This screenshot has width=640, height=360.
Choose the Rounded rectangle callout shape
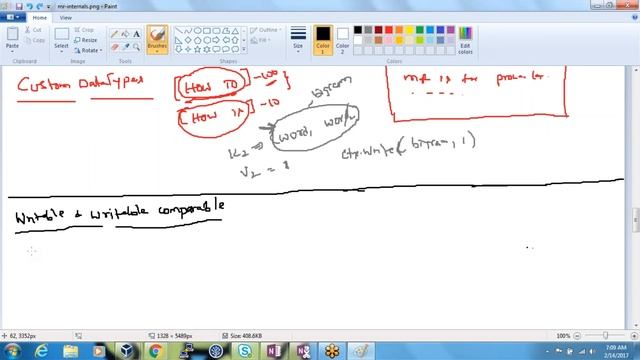click(x=216, y=49)
